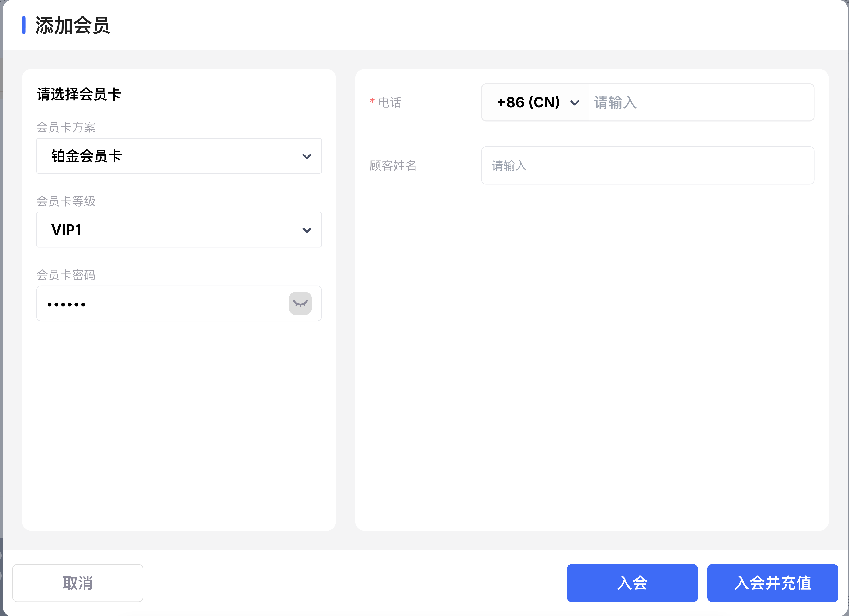
Task: Click the 入会 join button
Action: point(632,583)
